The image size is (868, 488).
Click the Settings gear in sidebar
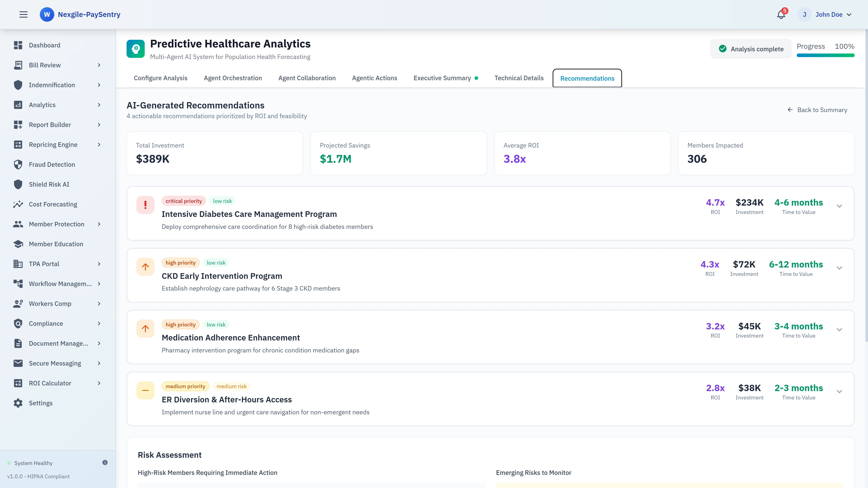click(x=18, y=403)
